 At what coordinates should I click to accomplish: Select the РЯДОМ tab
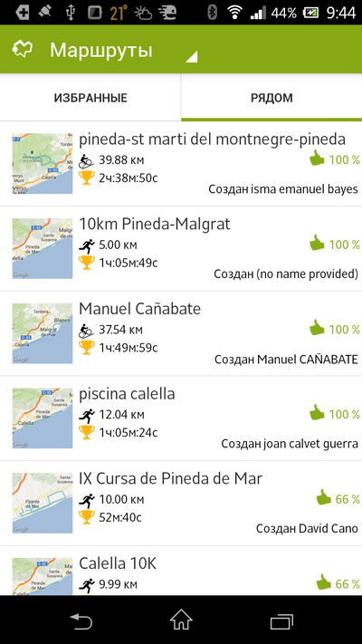(271, 98)
